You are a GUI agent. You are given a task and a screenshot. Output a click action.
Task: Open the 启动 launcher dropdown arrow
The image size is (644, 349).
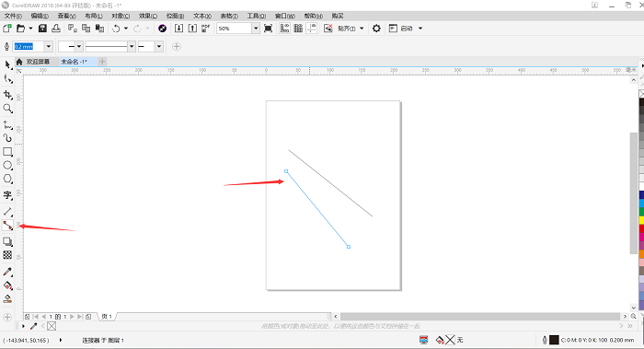coord(420,29)
